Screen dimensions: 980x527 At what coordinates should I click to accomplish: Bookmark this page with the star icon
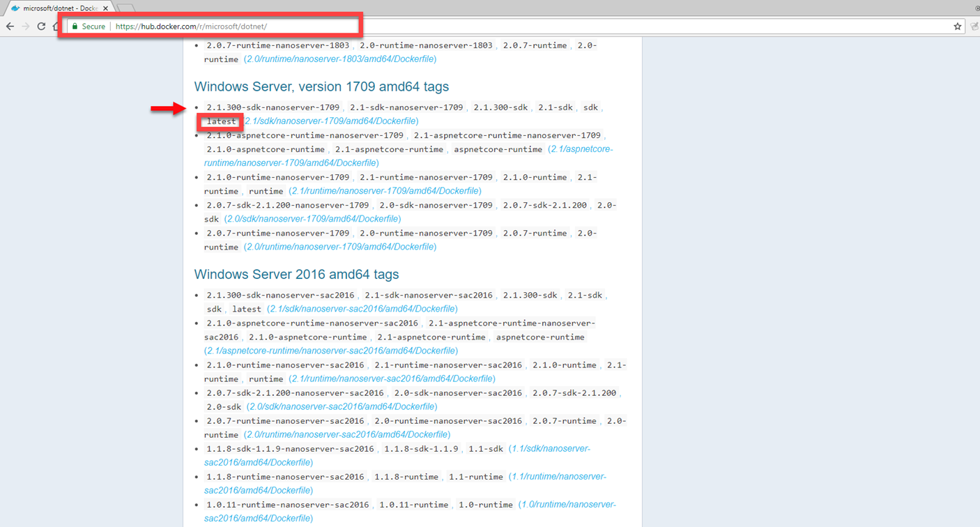coord(957,26)
